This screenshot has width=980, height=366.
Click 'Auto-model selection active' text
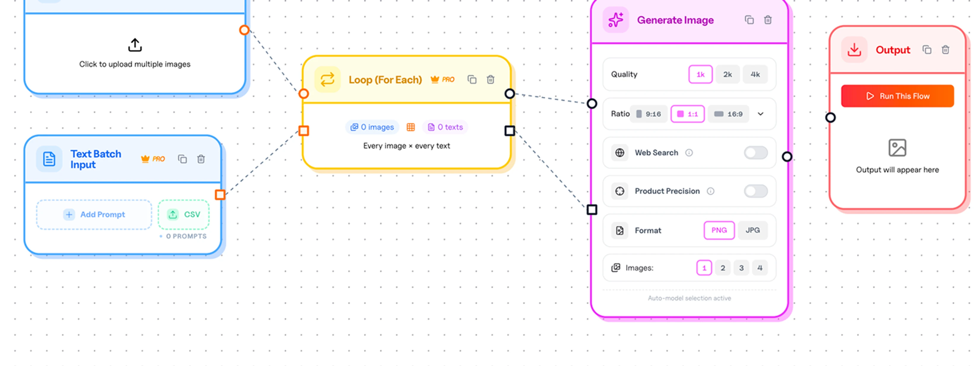coord(689,298)
